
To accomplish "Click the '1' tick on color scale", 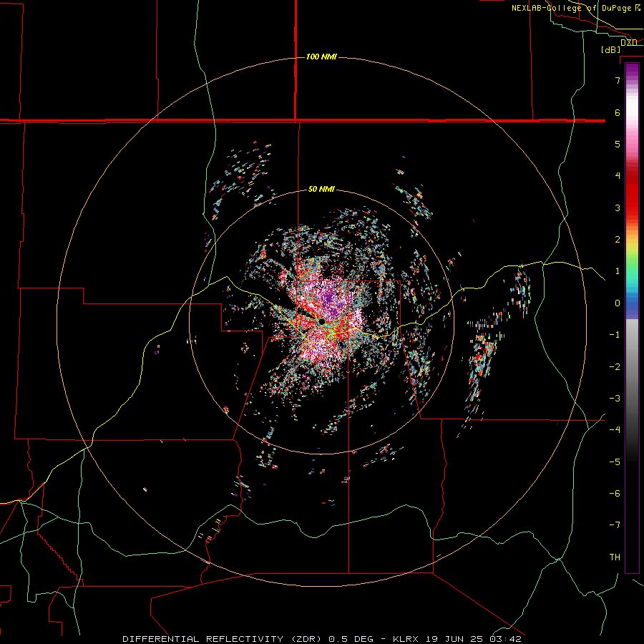I will tap(618, 270).
